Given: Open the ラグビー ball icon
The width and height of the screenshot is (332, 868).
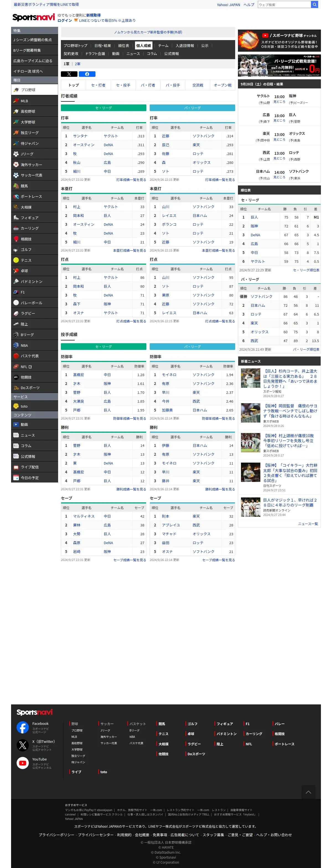Looking at the screenshot, I should point(16,313).
